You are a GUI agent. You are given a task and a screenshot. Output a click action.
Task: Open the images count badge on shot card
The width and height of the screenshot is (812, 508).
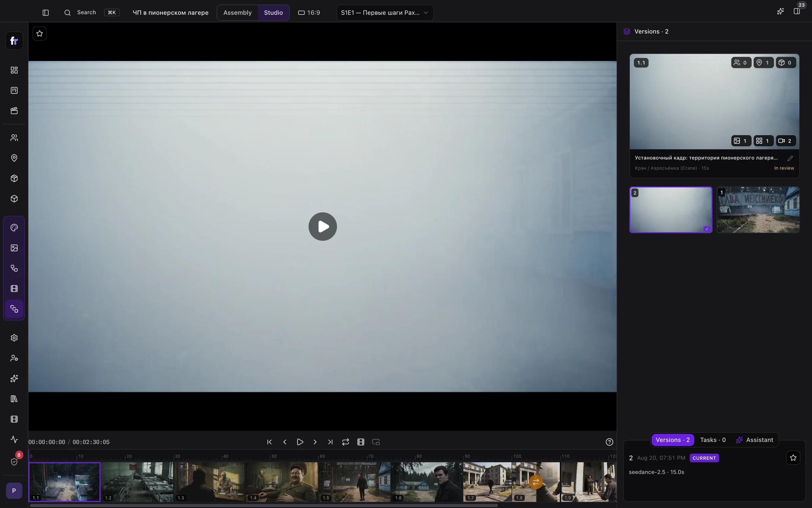[741, 141]
